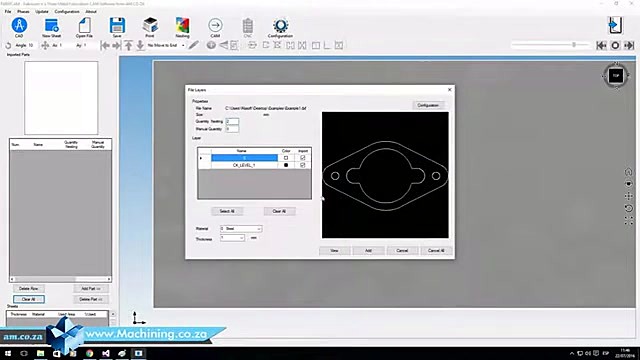Click the Cancel All button
640x360 pixels.
[x=436, y=250]
